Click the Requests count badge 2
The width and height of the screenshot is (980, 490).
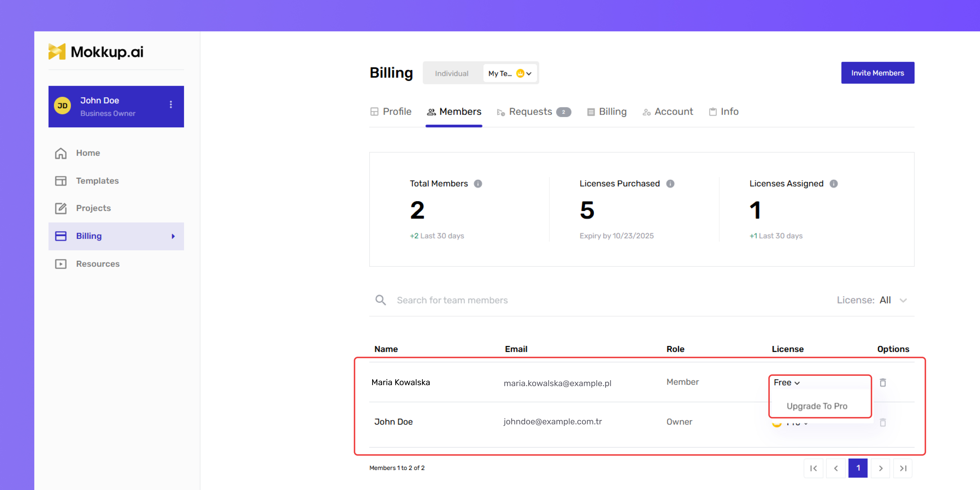pos(563,112)
